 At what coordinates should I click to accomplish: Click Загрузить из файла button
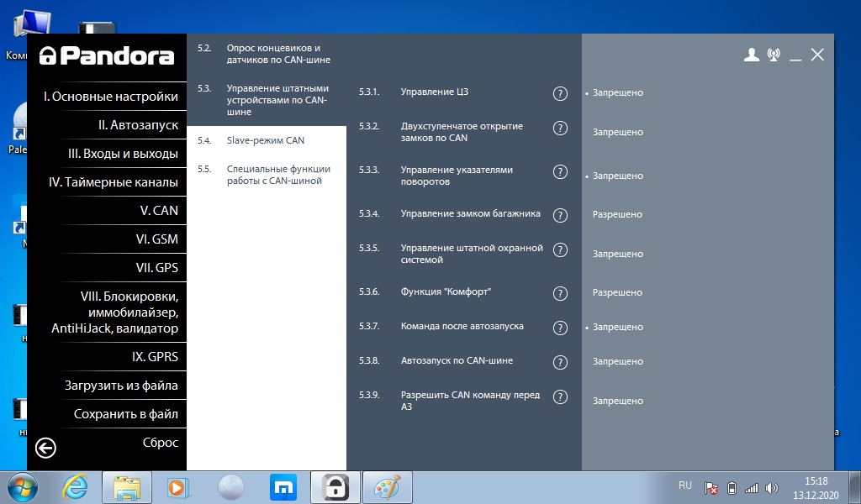click(121, 386)
